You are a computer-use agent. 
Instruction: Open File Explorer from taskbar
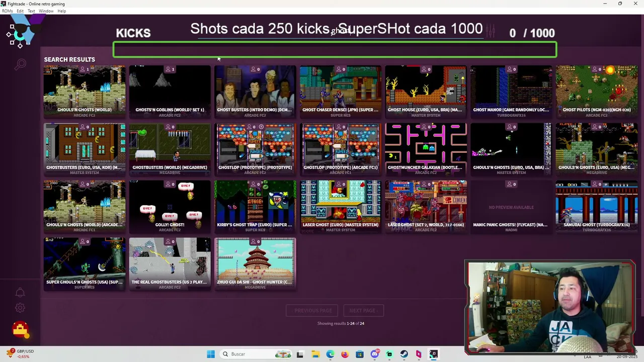point(315,354)
